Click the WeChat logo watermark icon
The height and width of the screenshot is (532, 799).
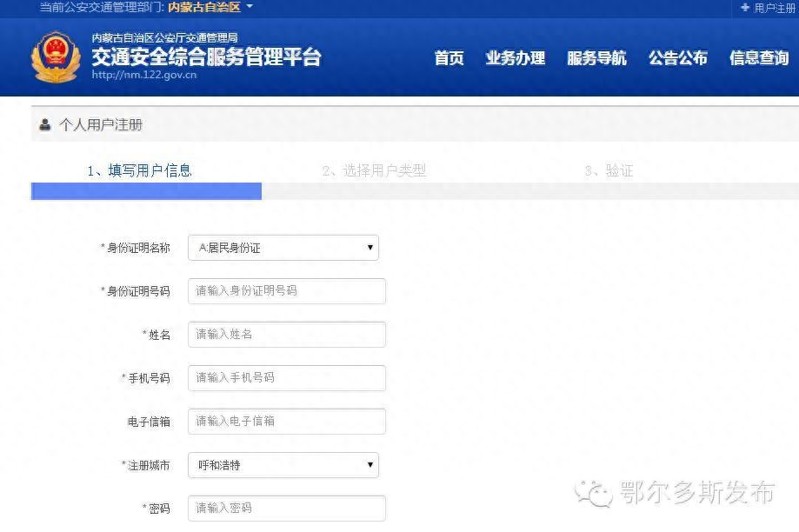point(594,493)
